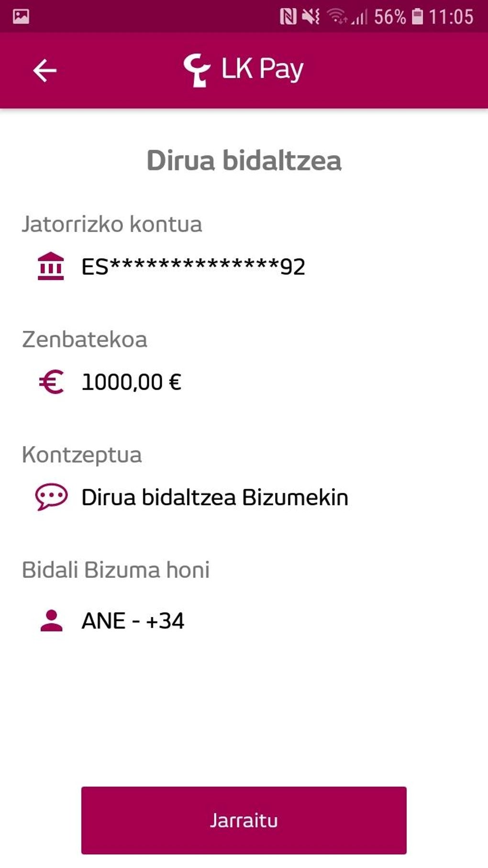This screenshot has width=488, height=868.
Task: Tap the Bidali Bizuma honi label
Action: point(116,570)
